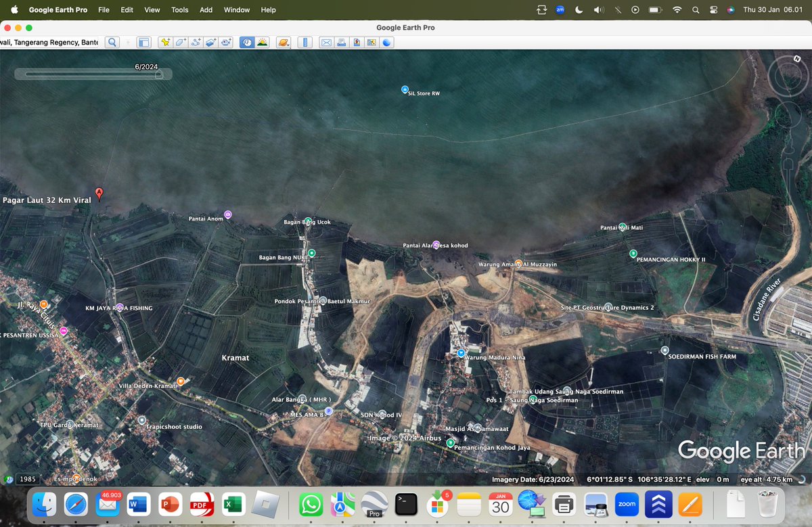This screenshot has height=527, width=812.
Task: Select the Ruler tool
Action: click(305, 42)
